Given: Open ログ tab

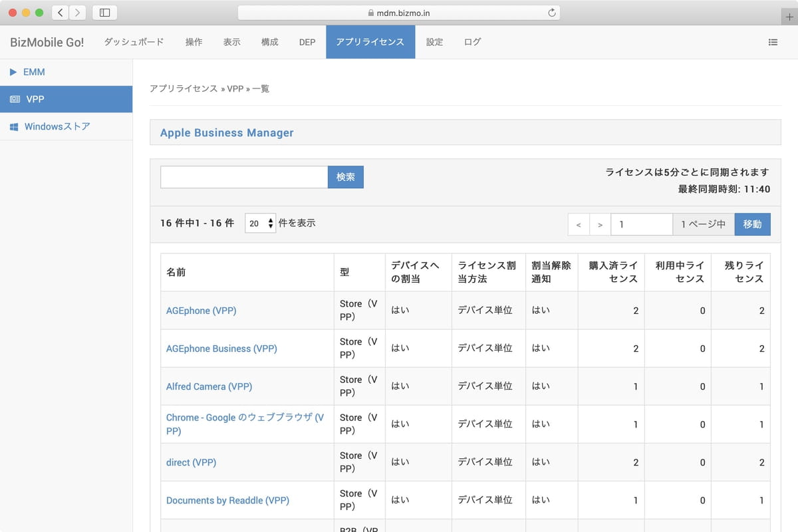Looking at the screenshot, I should [472, 42].
